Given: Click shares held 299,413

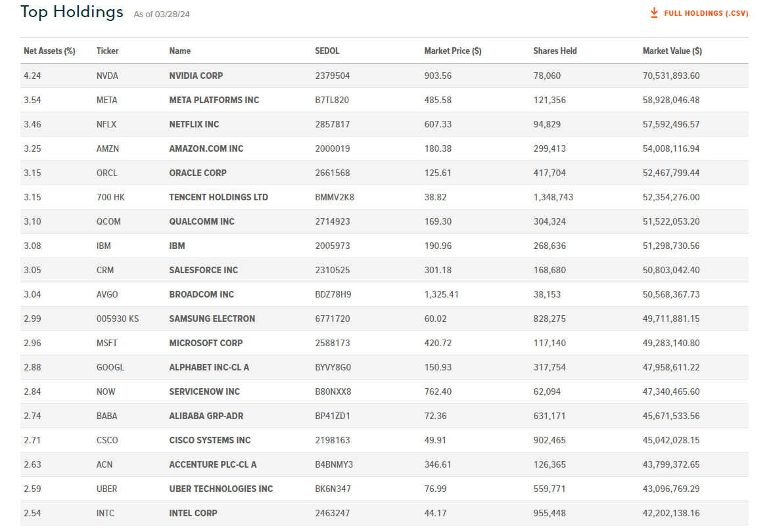Looking at the screenshot, I should point(549,149).
